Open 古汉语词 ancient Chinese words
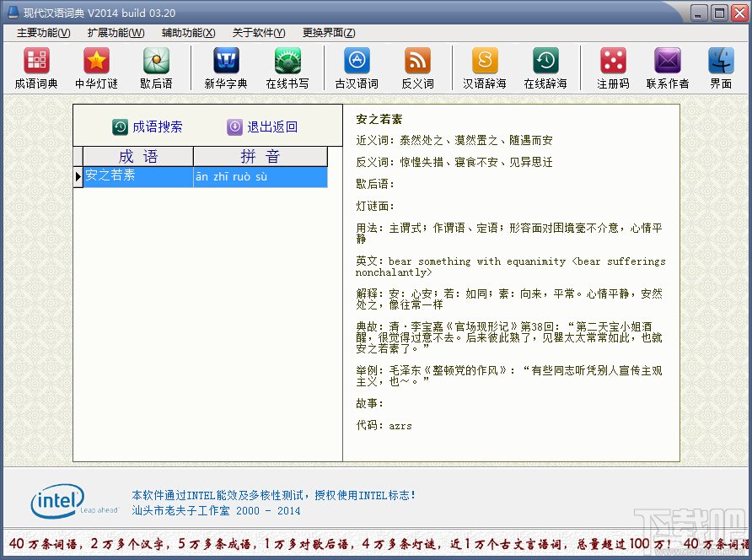Image resolution: width=752 pixels, height=560 pixels. (357, 68)
